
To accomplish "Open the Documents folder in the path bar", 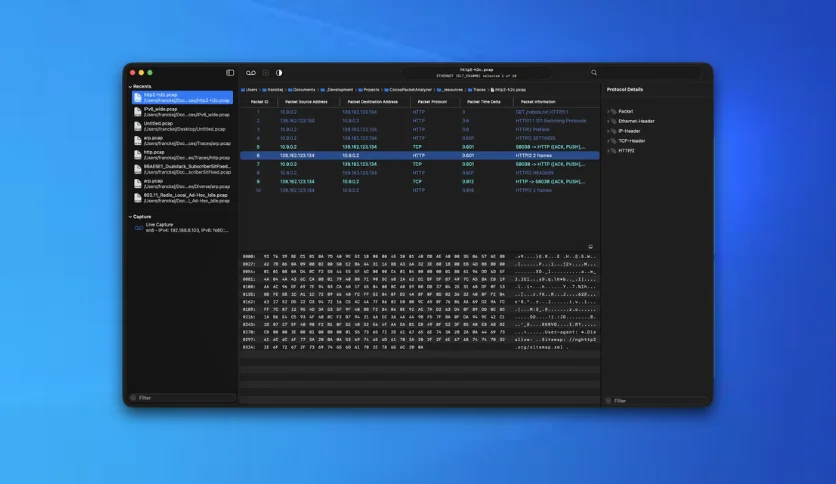I will 302,90.
